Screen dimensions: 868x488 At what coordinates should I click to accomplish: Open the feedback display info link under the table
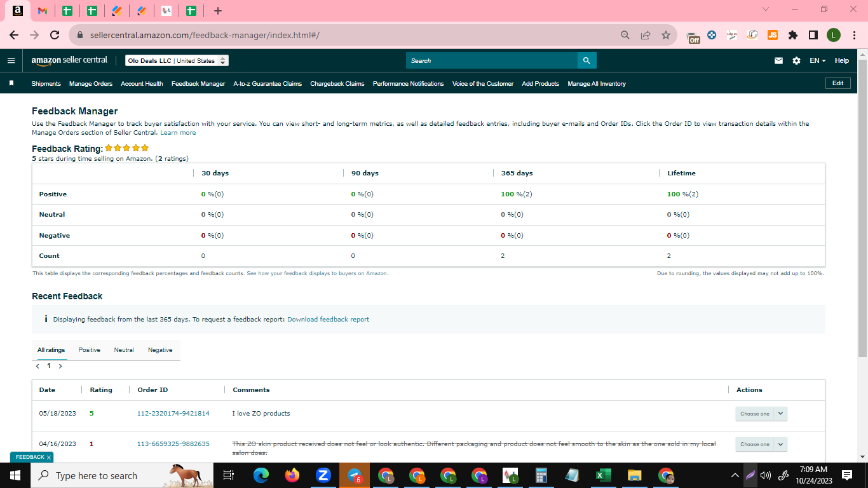(x=317, y=273)
